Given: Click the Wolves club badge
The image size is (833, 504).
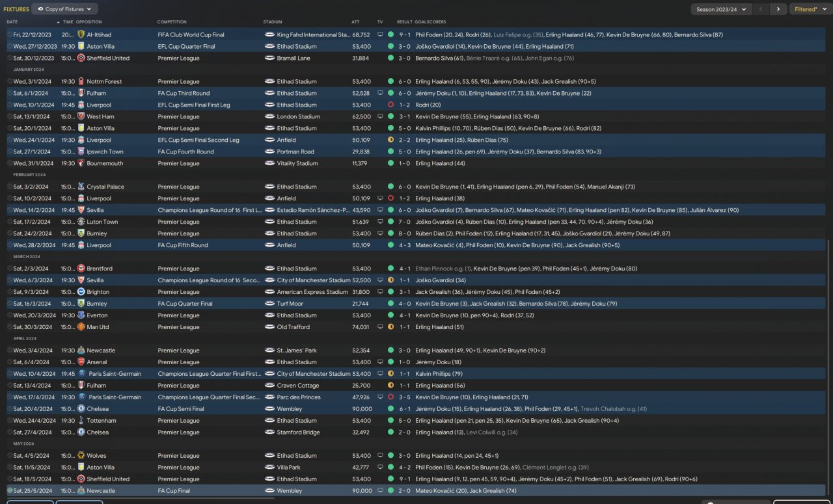Looking at the screenshot, I should point(81,456).
